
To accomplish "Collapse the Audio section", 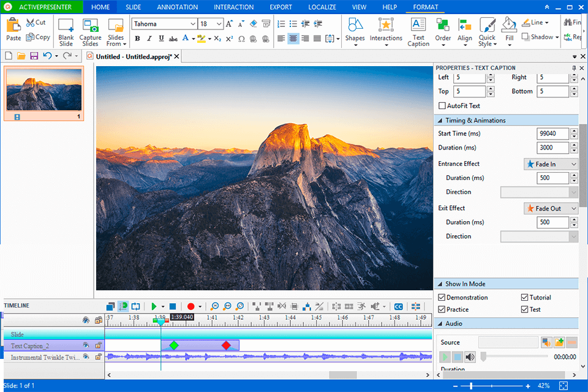I will click(x=440, y=323).
